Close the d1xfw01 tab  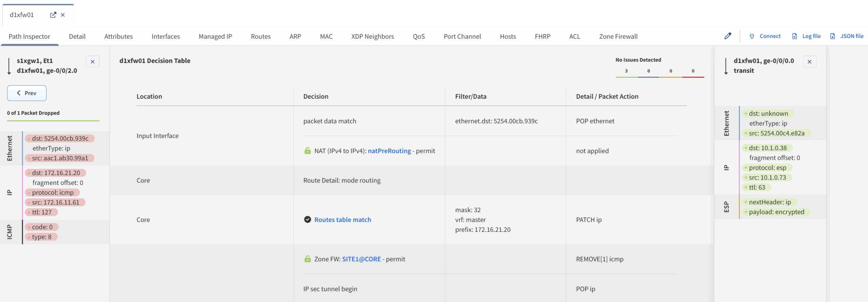click(63, 15)
